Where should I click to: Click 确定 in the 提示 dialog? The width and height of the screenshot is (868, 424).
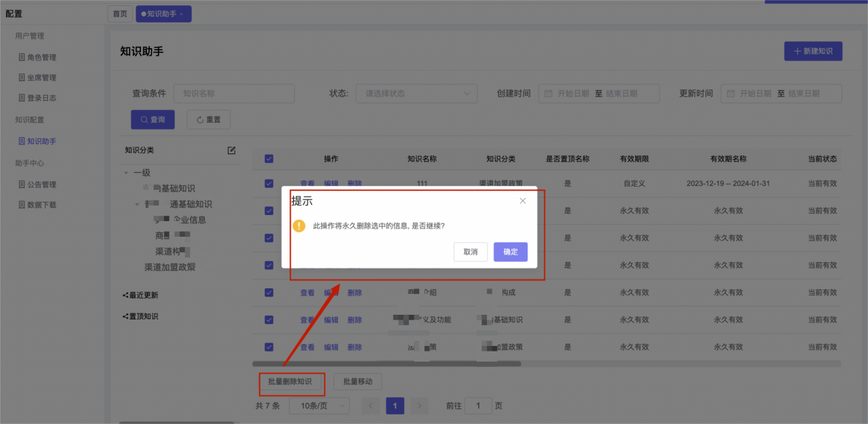click(511, 252)
